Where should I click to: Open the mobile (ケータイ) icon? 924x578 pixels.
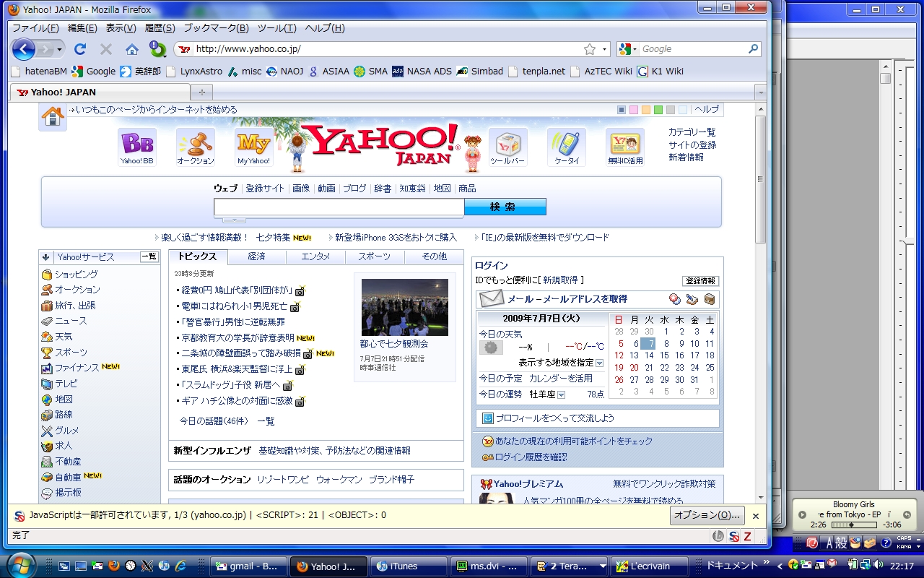tap(567, 147)
